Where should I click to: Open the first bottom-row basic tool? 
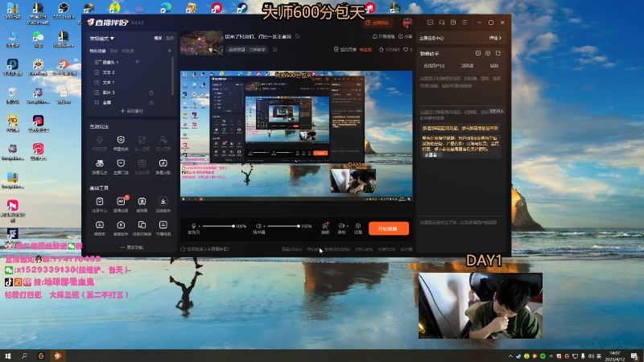pos(99,228)
